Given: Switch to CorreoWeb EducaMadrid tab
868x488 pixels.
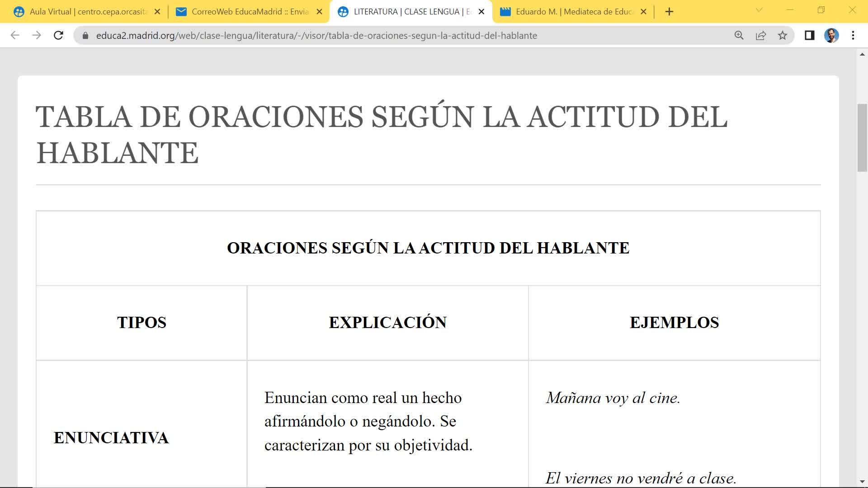Looking at the screenshot, I should [244, 12].
